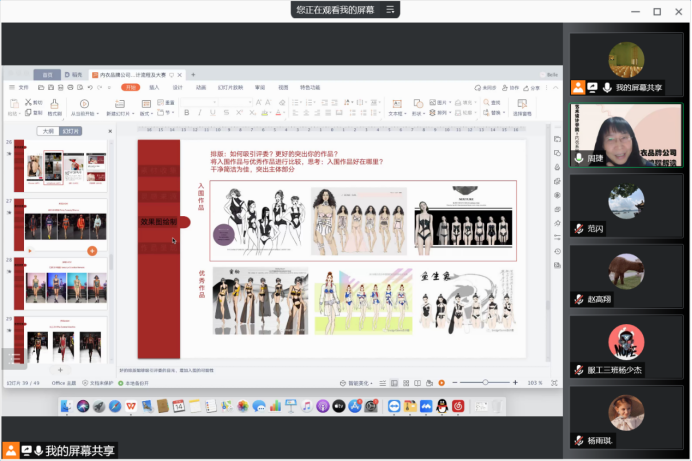Open the 设计 ribbon tab

[x=177, y=88]
